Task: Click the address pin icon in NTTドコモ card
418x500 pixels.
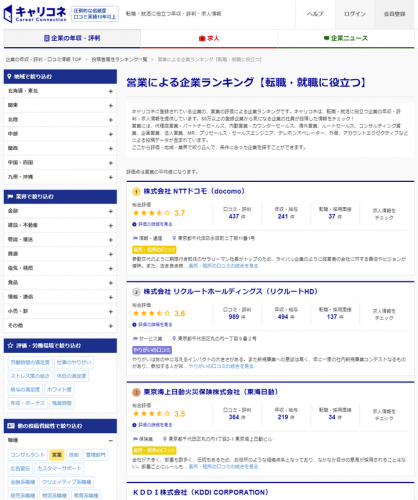Action: point(174,238)
